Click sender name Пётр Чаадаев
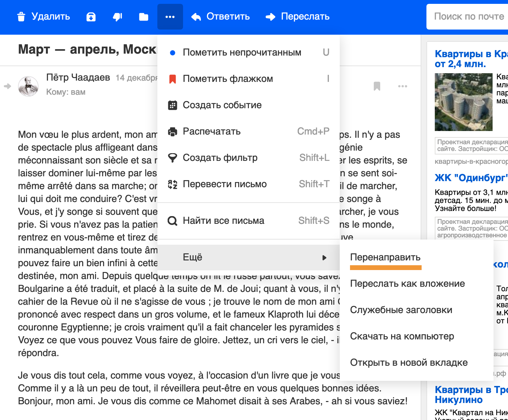The height and width of the screenshot is (420, 508). pyautogui.click(x=78, y=77)
